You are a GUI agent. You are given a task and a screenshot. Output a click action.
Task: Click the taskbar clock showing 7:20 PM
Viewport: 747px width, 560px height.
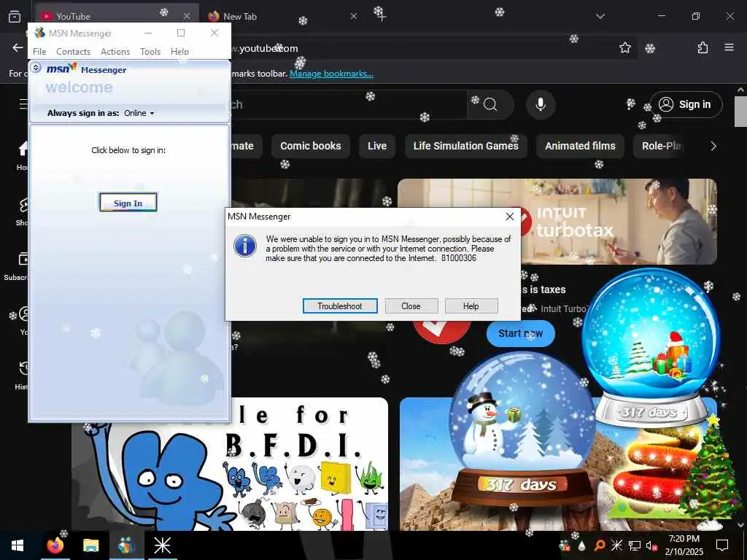click(x=684, y=545)
